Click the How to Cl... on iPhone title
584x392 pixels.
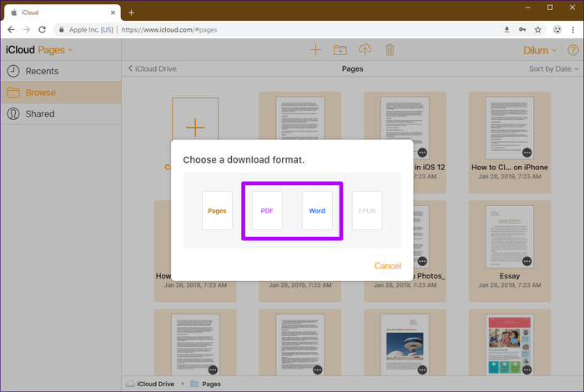(x=510, y=167)
